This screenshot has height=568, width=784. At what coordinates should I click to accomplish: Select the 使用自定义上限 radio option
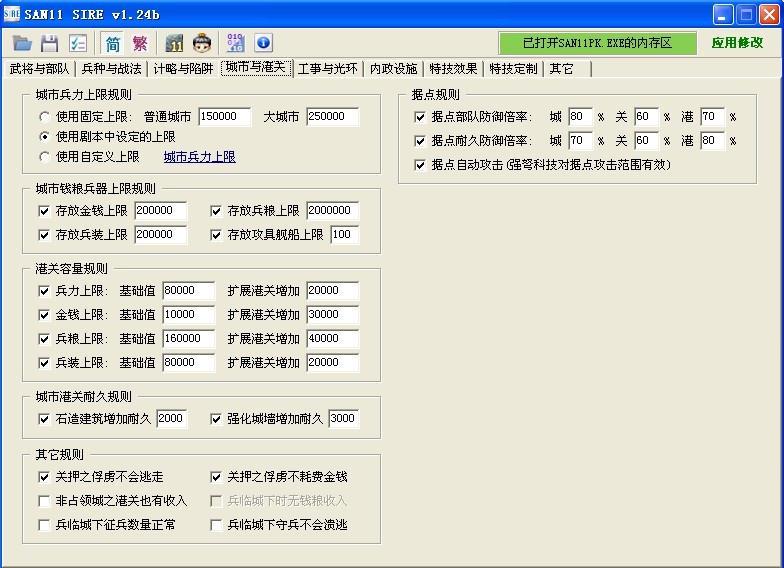[x=45, y=157]
